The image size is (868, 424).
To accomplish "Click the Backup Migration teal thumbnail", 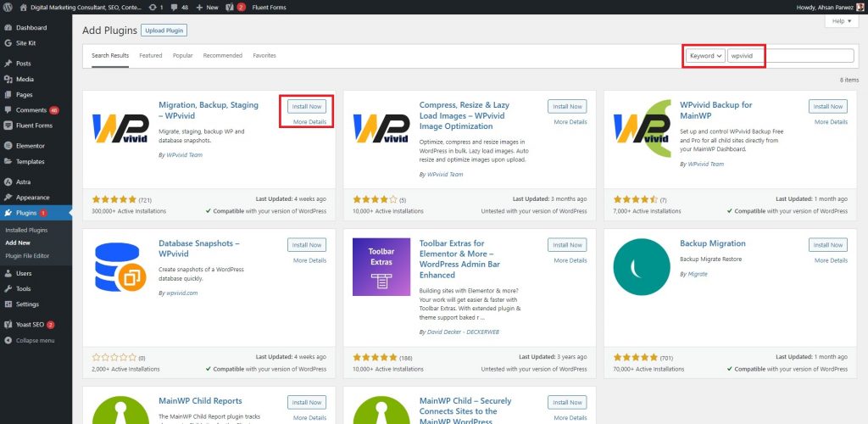I will [x=643, y=267].
